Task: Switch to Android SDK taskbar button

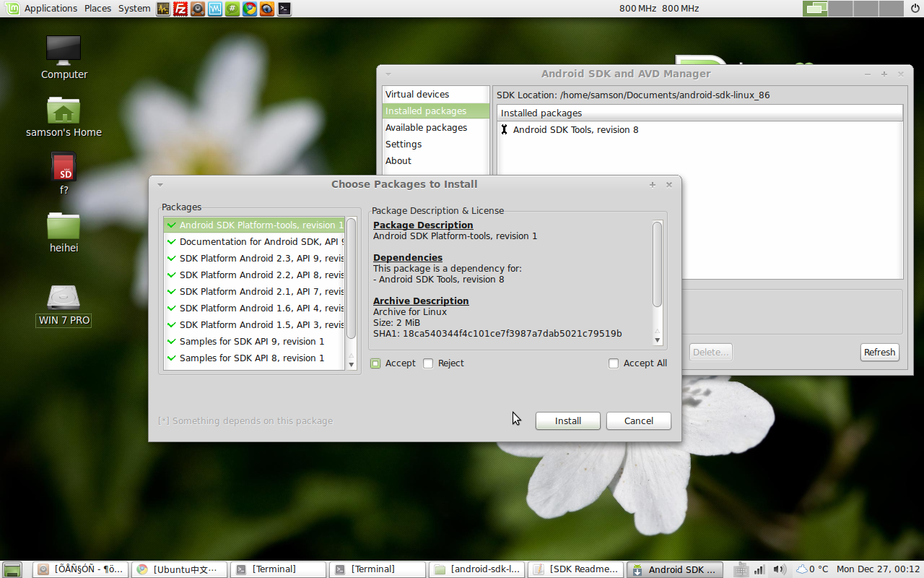Action: tap(674, 569)
